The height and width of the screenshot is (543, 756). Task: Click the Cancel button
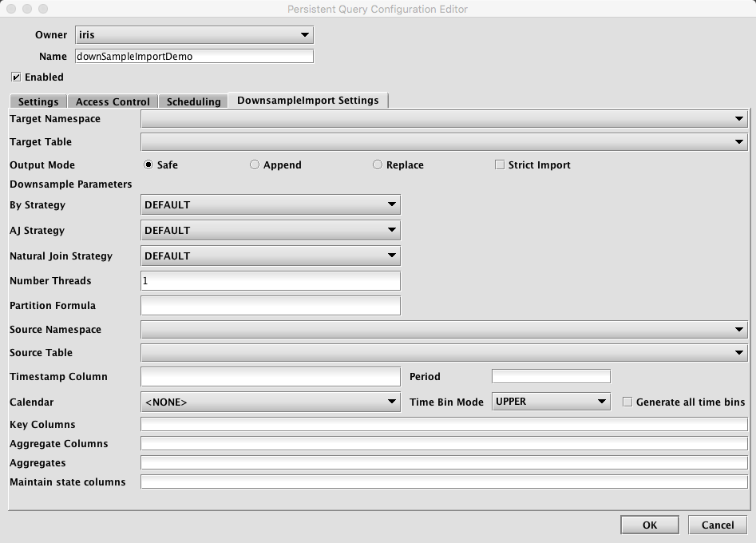717,525
